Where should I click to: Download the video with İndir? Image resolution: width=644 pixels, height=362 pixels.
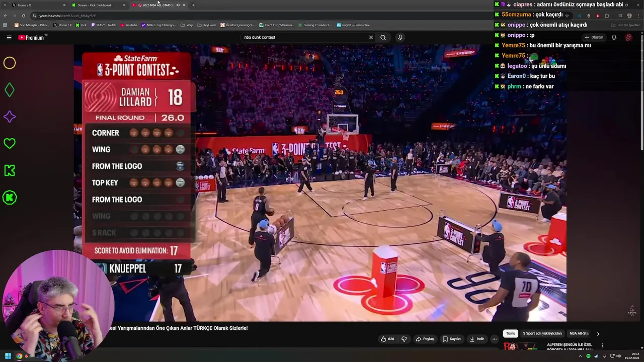point(476,339)
